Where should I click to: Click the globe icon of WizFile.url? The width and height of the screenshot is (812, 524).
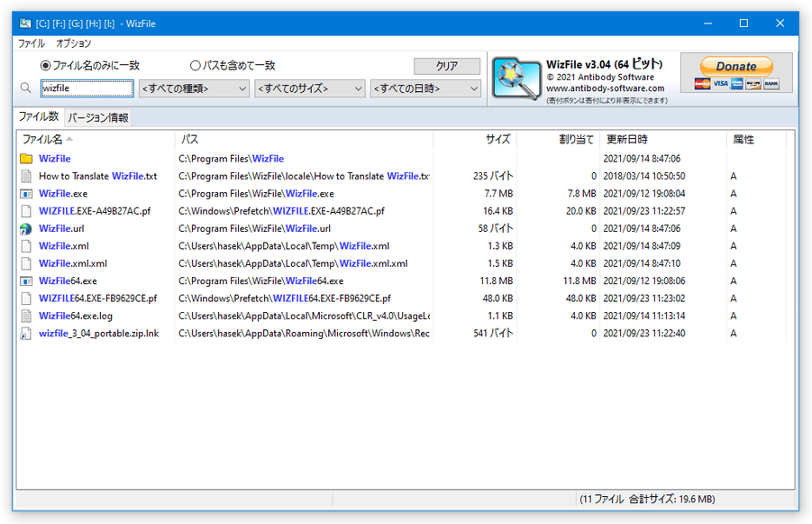(26, 228)
